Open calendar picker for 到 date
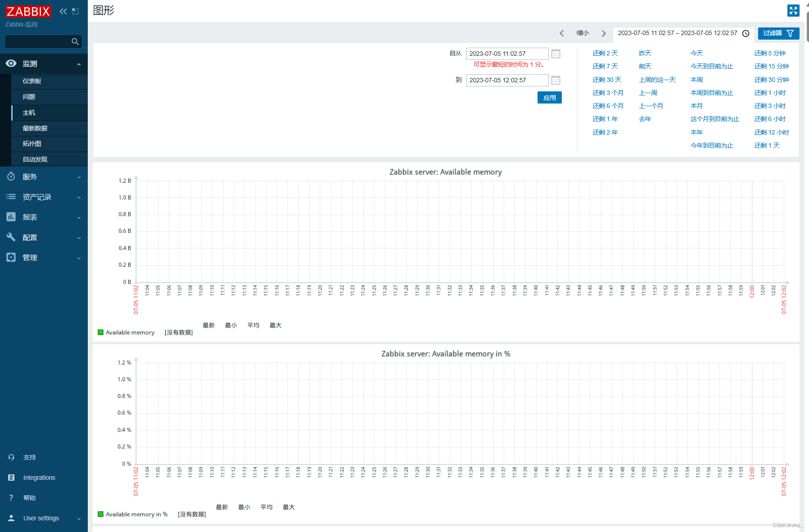The image size is (809, 532). coord(556,80)
